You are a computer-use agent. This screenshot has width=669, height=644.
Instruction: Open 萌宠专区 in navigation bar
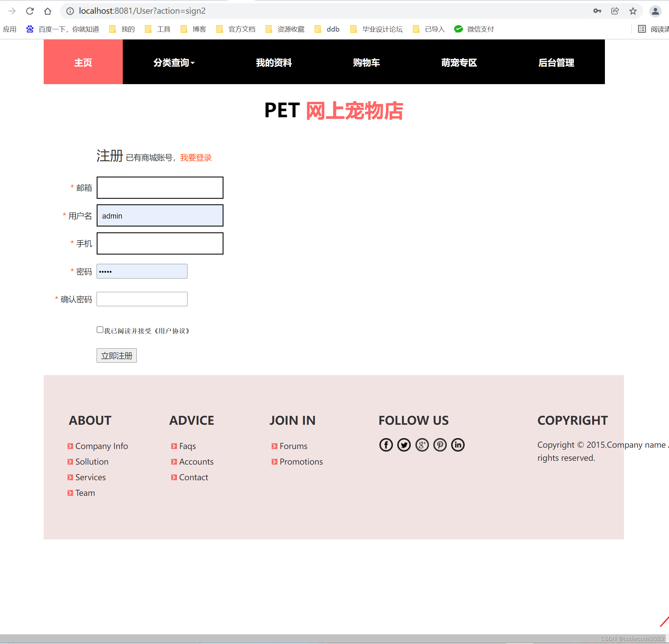[x=459, y=62]
